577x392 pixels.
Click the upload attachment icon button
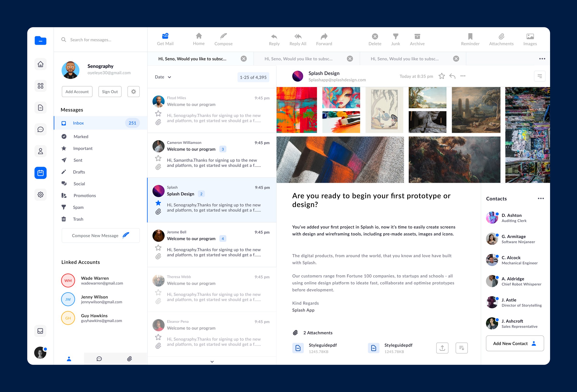(442, 348)
